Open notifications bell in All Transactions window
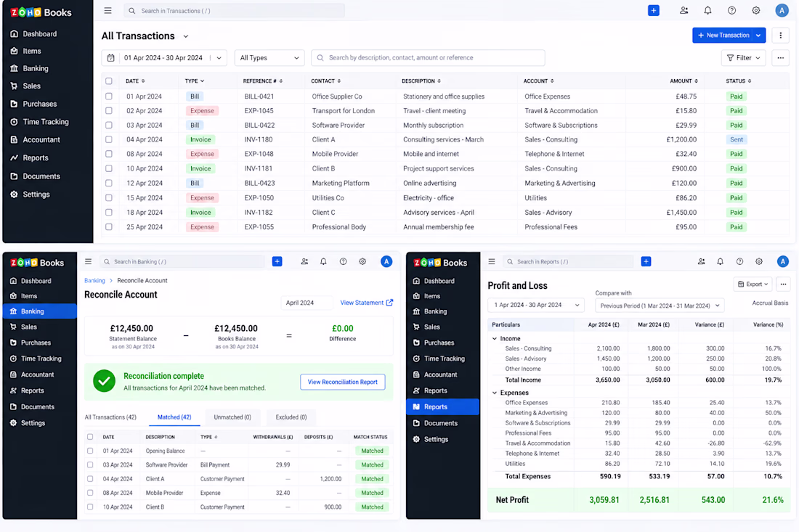Screen dimensions: 799x532 tap(707, 11)
